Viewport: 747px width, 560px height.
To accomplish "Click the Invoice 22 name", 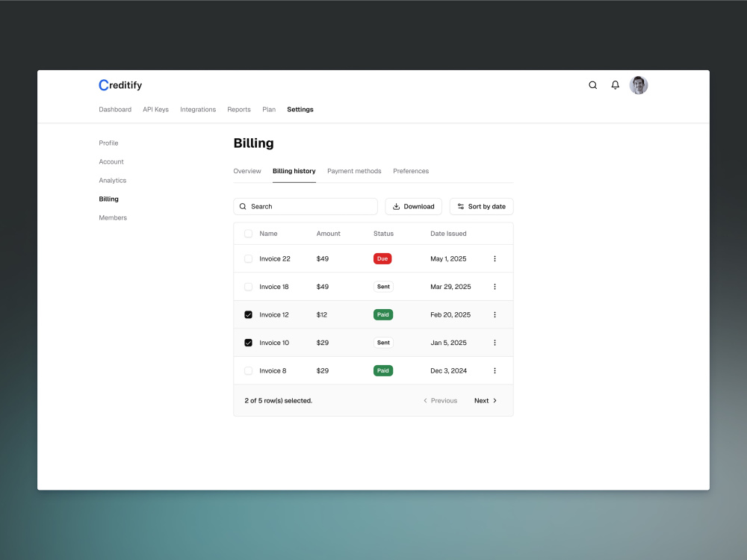I will point(275,258).
